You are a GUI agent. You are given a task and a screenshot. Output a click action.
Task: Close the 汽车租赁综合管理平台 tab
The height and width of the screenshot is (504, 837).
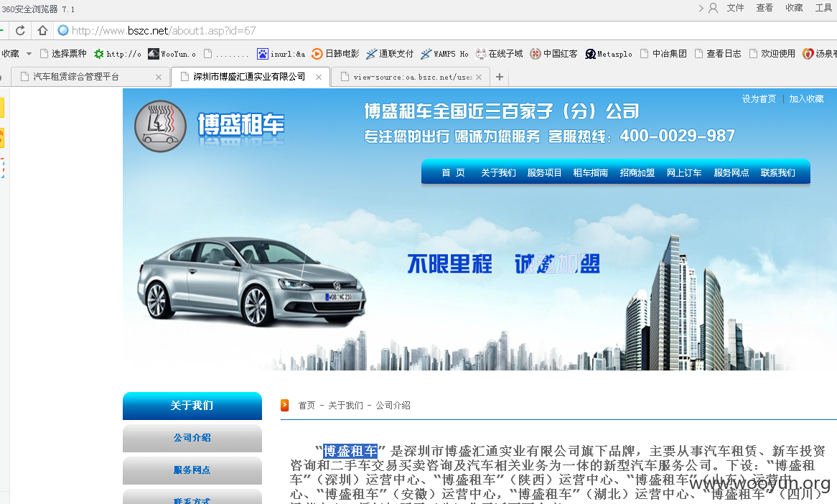tap(159, 77)
